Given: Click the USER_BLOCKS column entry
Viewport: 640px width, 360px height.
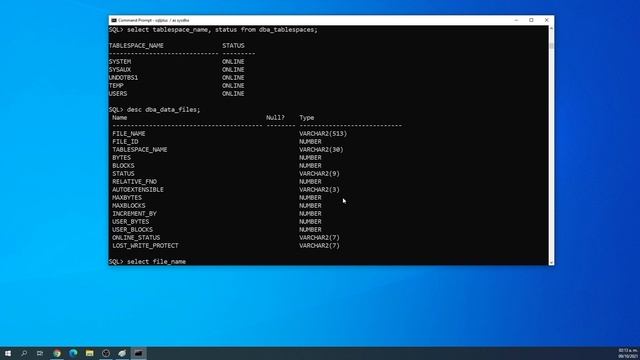Looking at the screenshot, I should point(132,230).
